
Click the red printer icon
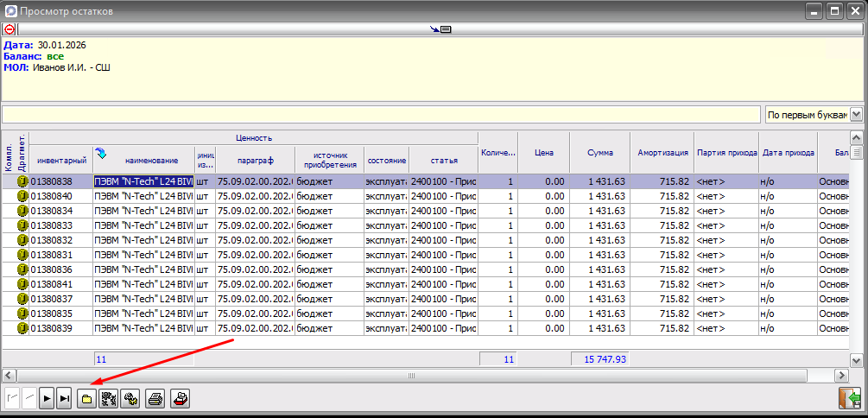coord(180,399)
